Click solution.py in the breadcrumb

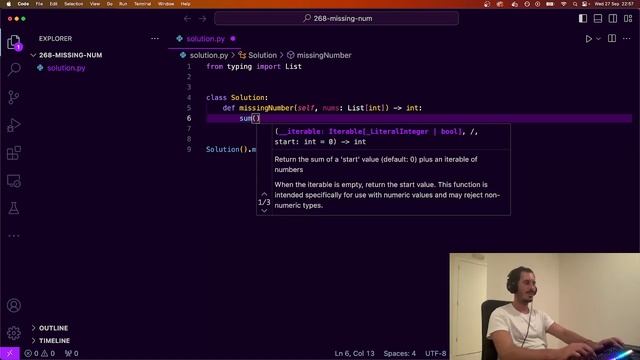pyautogui.click(x=209, y=55)
